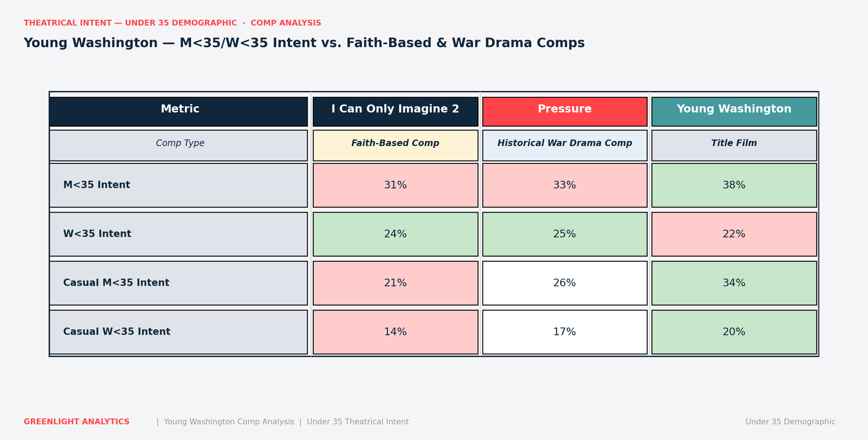Select the slide title heading
The height and width of the screenshot is (440, 868).
pyautogui.click(x=304, y=43)
